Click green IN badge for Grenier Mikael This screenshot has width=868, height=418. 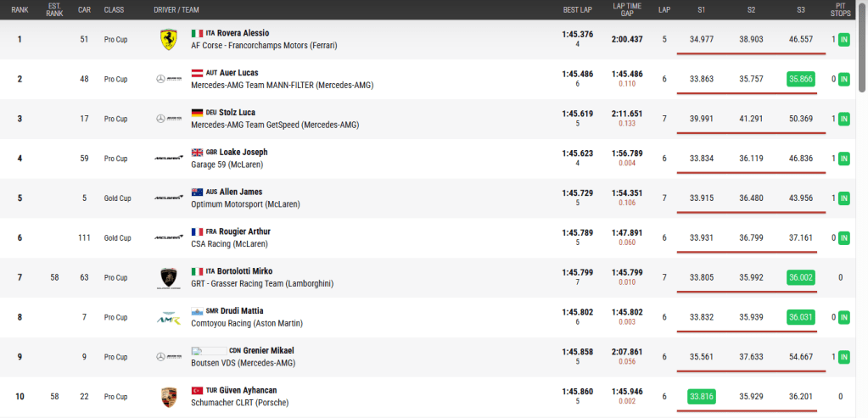pyautogui.click(x=844, y=357)
